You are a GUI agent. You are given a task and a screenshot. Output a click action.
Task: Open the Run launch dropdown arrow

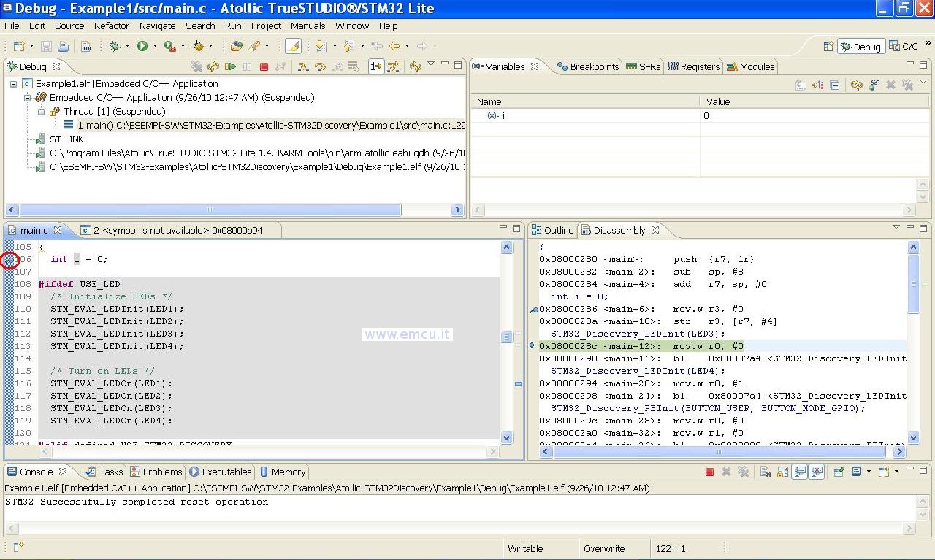coord(155,46)
